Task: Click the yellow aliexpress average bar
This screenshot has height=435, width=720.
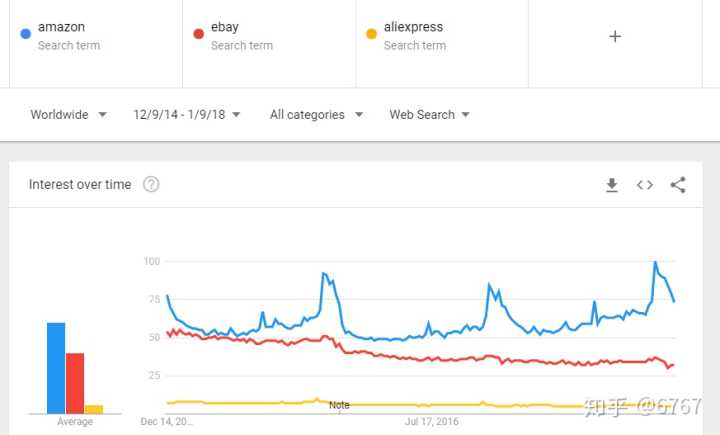Action: click(94, 409)
